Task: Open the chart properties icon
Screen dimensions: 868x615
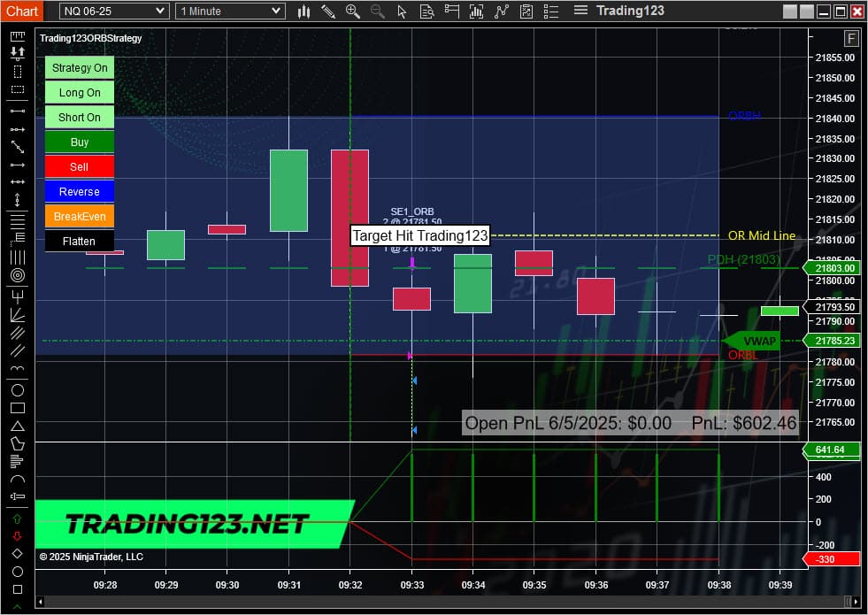Action: coord(526,12)
